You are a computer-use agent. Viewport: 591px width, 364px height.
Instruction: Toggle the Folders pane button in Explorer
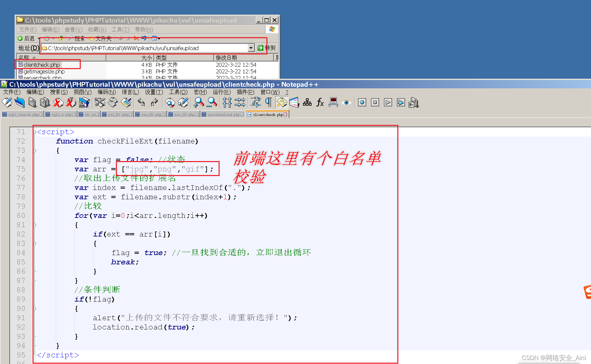100,39
